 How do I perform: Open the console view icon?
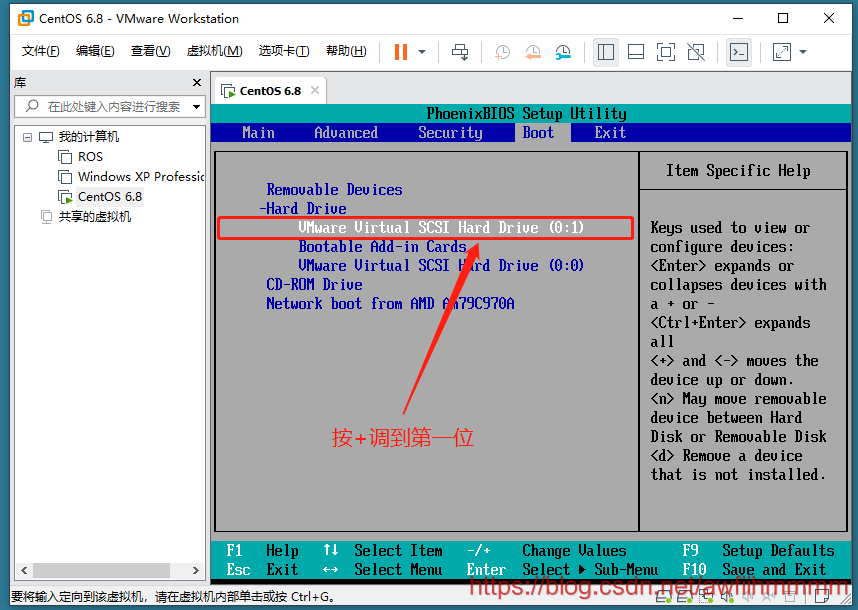pos(739,52)
